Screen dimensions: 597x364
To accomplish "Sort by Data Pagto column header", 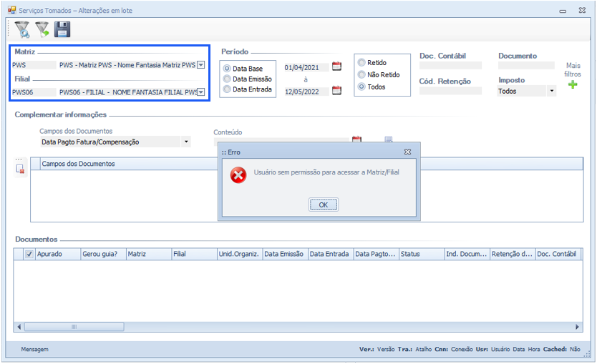I will point(377,254).
